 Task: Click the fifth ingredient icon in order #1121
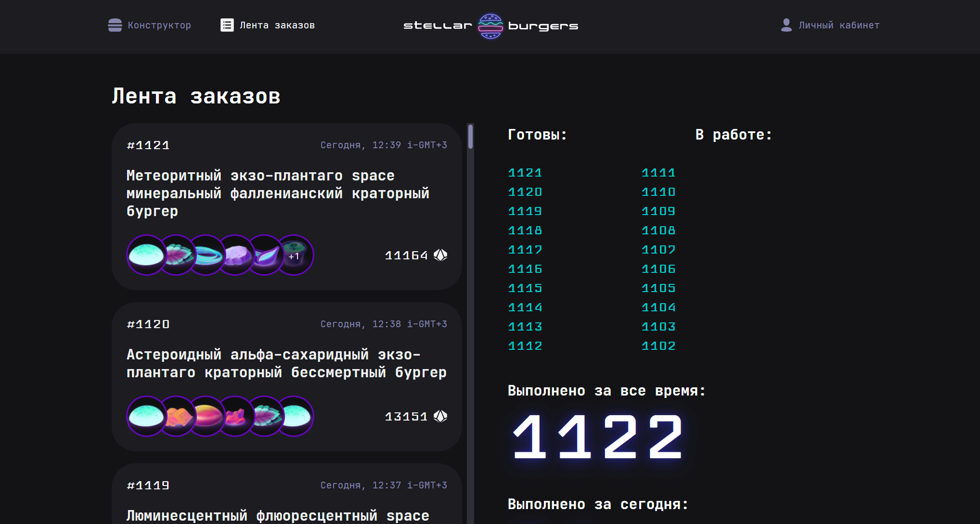coord(266,255)
